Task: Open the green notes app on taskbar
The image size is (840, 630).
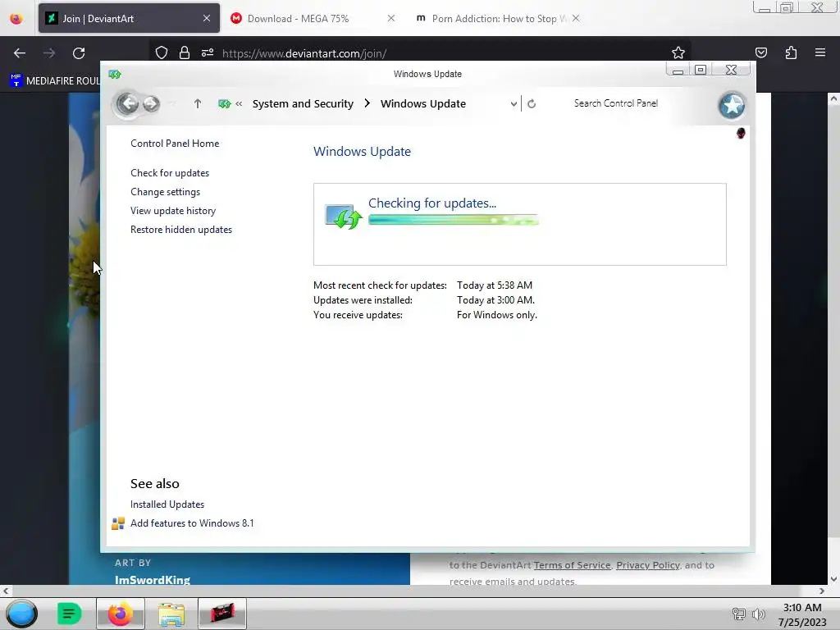Action: [69, 614]
